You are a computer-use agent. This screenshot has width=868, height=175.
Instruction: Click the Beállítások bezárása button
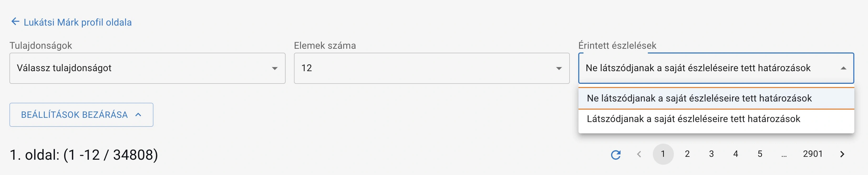81,115
